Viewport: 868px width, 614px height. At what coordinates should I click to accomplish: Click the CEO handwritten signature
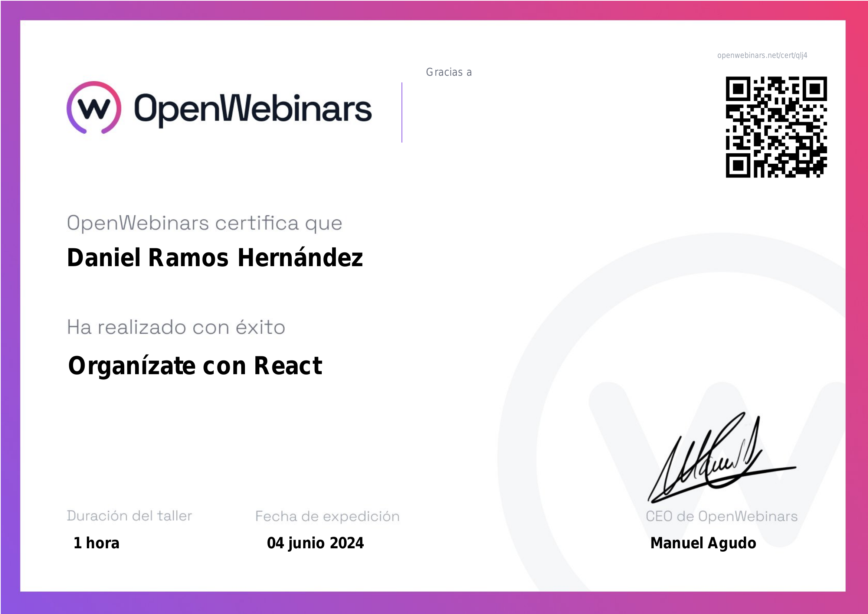pyautogui.click(x=721, y=458)
